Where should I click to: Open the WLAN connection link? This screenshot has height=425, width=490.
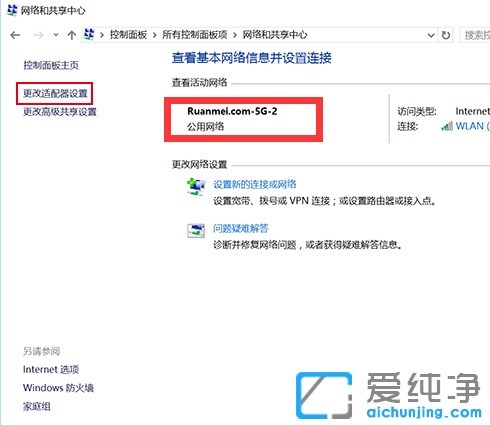click(472, 126)
